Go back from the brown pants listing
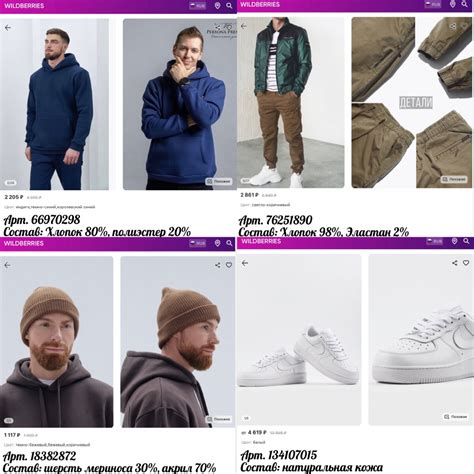Screen dimensions: 474x474 tap(244, 26)
